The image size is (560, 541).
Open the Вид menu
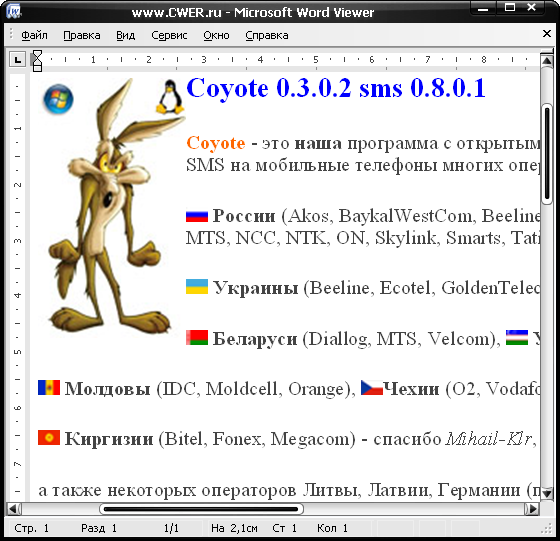(125, 35)
